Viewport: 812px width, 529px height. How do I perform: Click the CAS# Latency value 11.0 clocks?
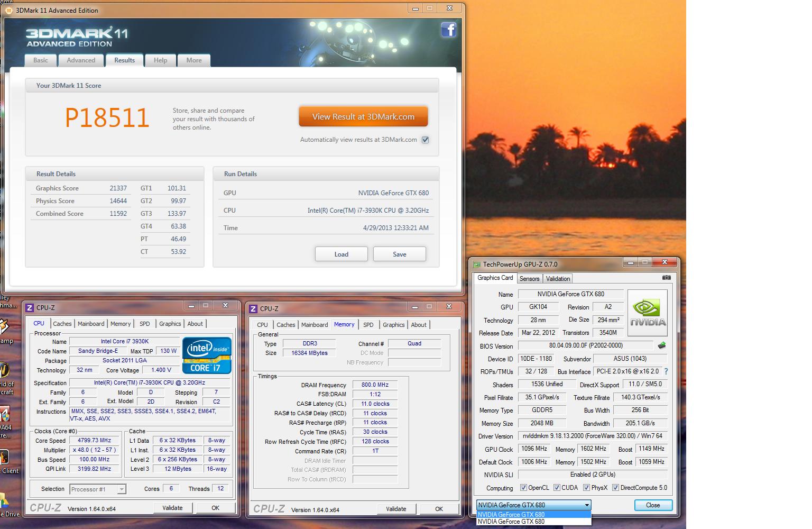point(375,404)
